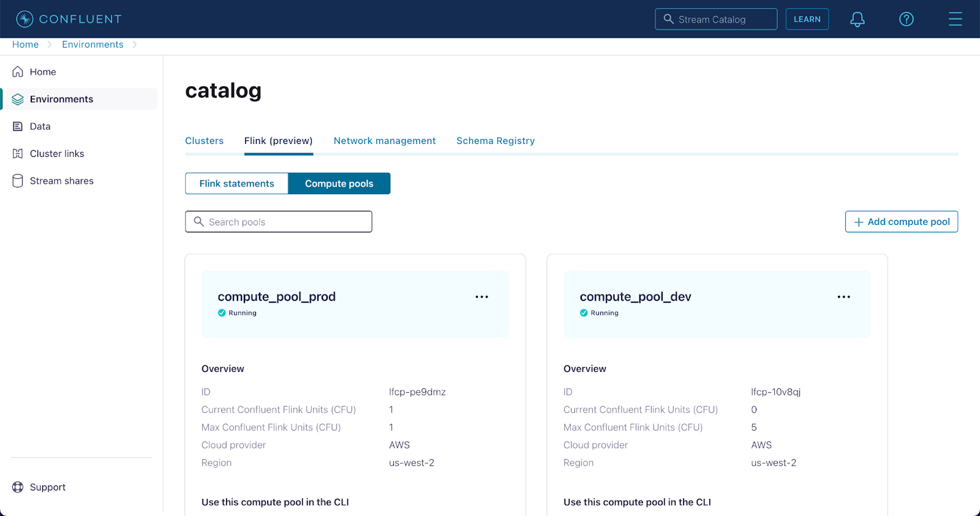Click the magnifier in Search pools field
Image resolution: width=980 pixels, height=516 pixels.
[x=198, y=221]
